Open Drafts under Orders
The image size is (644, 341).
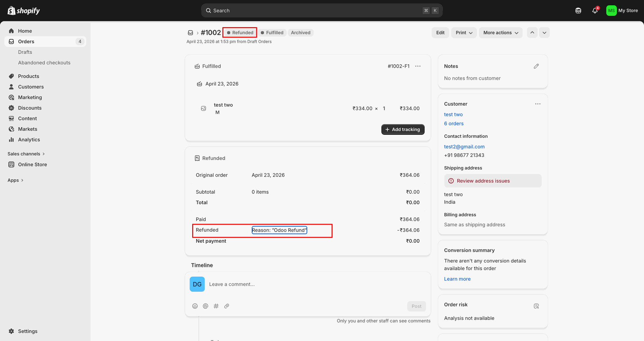tap(25, 52)
